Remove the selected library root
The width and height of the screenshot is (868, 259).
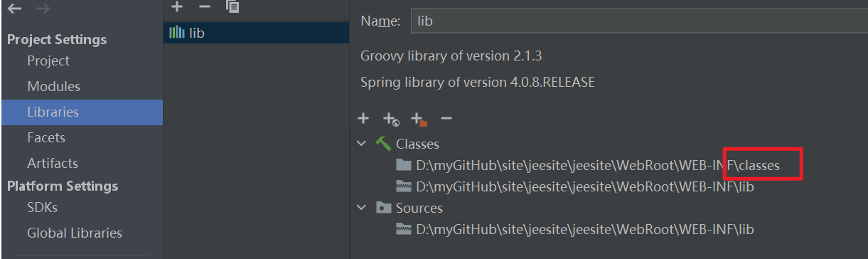pos(446,118)
